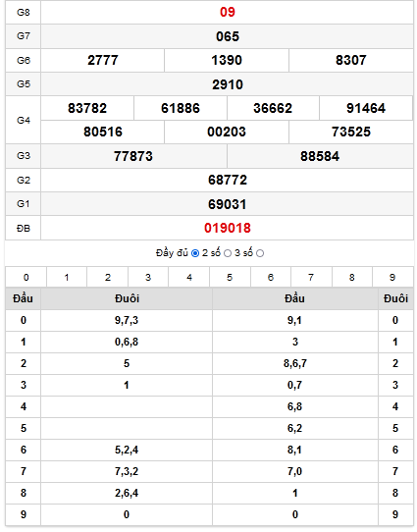Viewport: 417px width, 532px height.
Task: Filter results by digit 2
Action: [x=108, y=277]
